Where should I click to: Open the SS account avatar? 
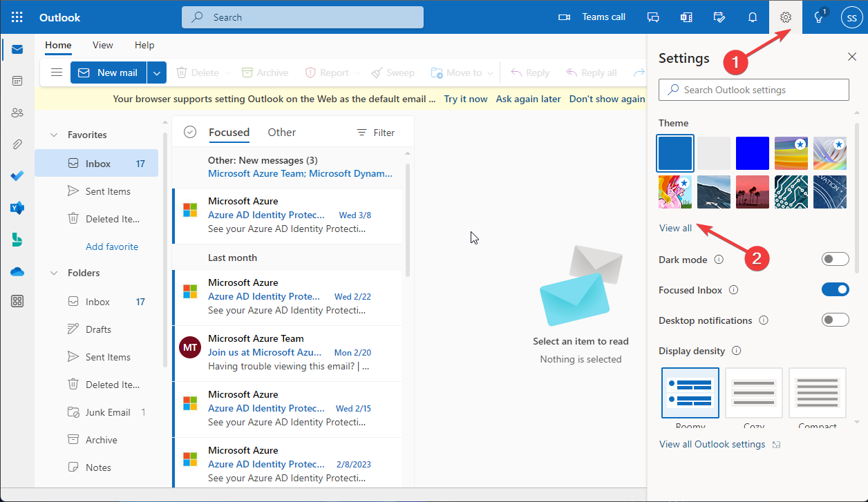point(851,17)
